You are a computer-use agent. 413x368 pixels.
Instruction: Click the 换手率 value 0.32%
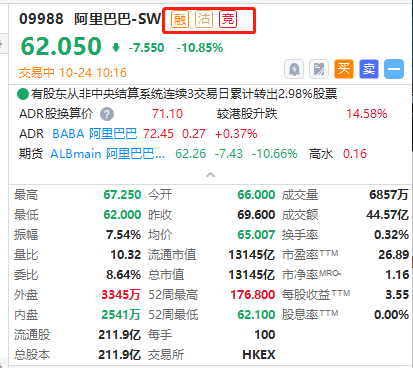[x=391, y=235]
